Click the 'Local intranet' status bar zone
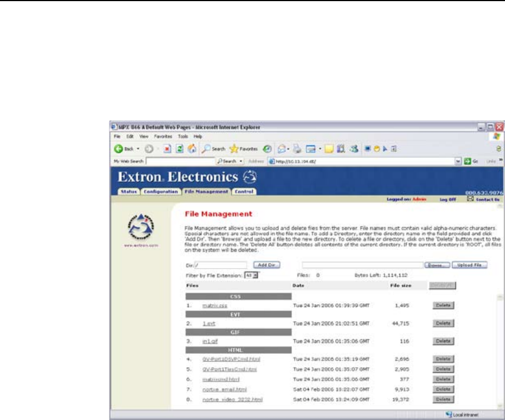This screenshot has width=505, height=420. 462,415
